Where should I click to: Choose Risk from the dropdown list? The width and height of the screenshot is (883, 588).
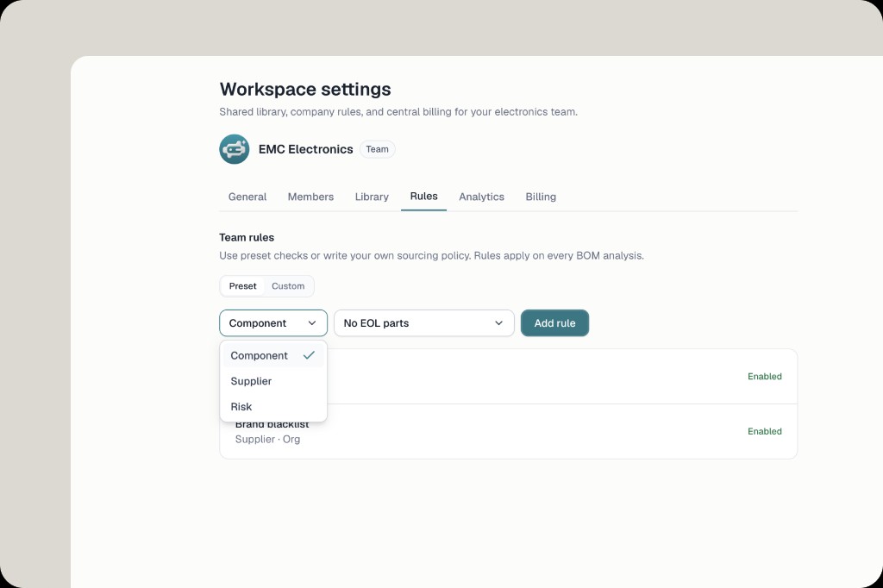[273, 407]
